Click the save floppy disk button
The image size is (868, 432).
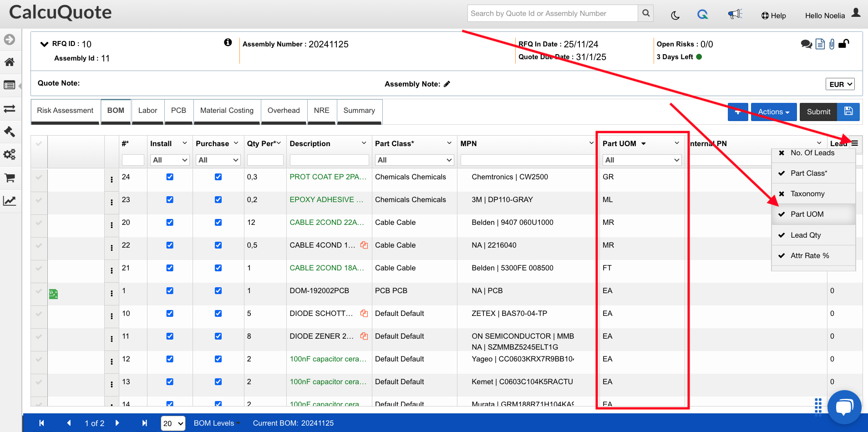pos(848,112)
